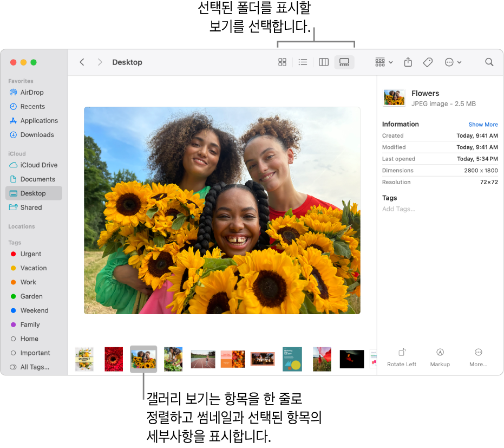Switch to list view
The width and height of the screenshot is (504, 448).
(303, 62)
